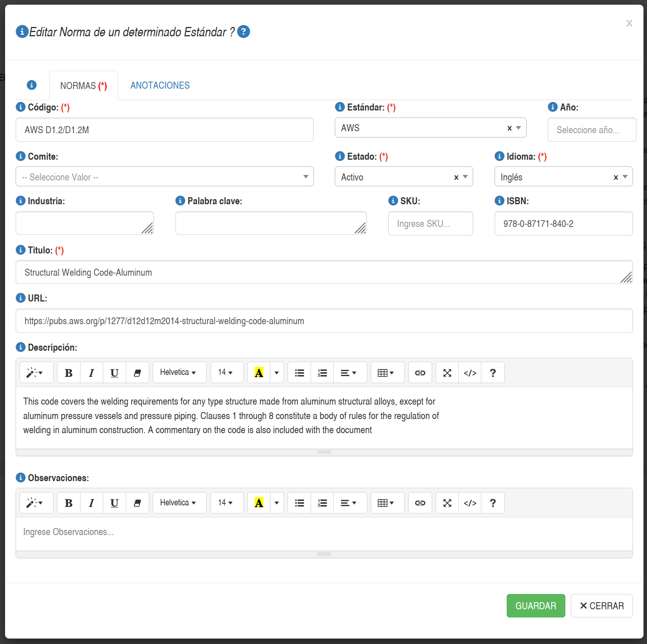Remove the Activo Estado selection
Viewport: 647px width, 644px height.
click(x=456, y=177)
